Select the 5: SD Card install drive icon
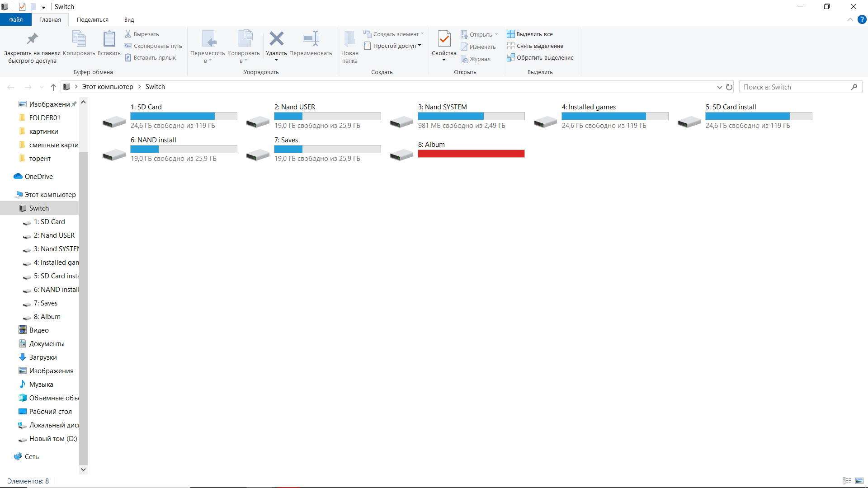Image resolution: width=868 pixels, height=488 pixels. pyautogui.click(x=689, y=122)
